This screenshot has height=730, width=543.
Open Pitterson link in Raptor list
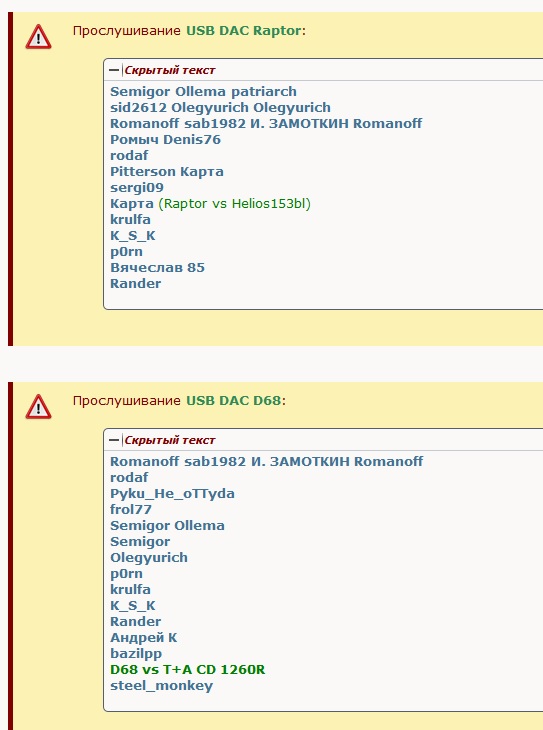point(143,172)
